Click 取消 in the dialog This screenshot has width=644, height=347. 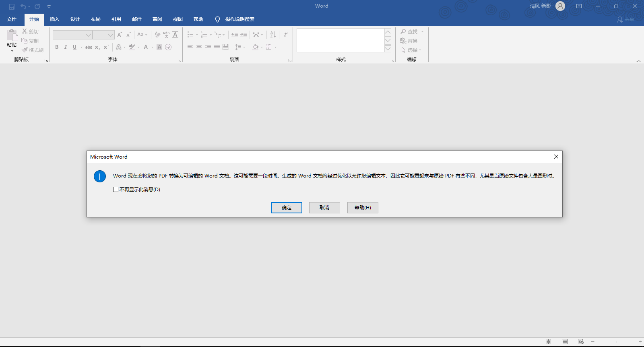coord(324,208)
